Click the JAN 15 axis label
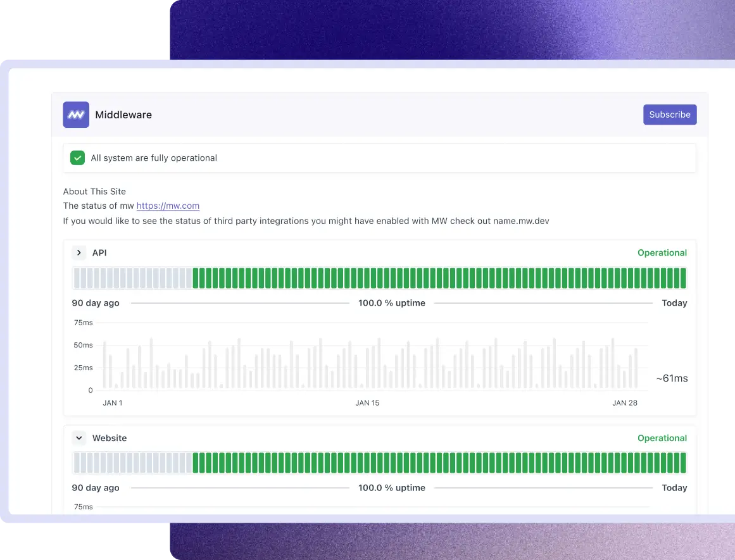The width and height of the screenshot is (735, 560). click(367, 403)
